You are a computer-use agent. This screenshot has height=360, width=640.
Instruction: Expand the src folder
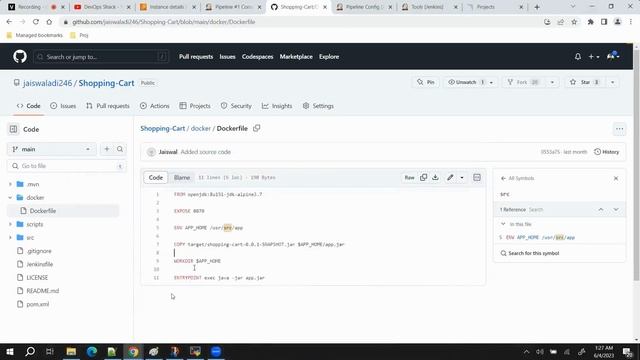(x=10, y=238)
